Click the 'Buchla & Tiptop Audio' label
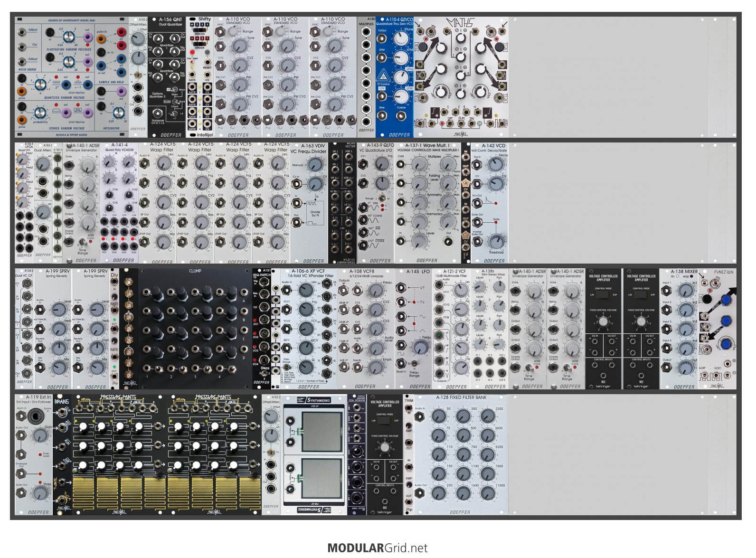Viewport: 756px width, 558px height. point(71,135)
